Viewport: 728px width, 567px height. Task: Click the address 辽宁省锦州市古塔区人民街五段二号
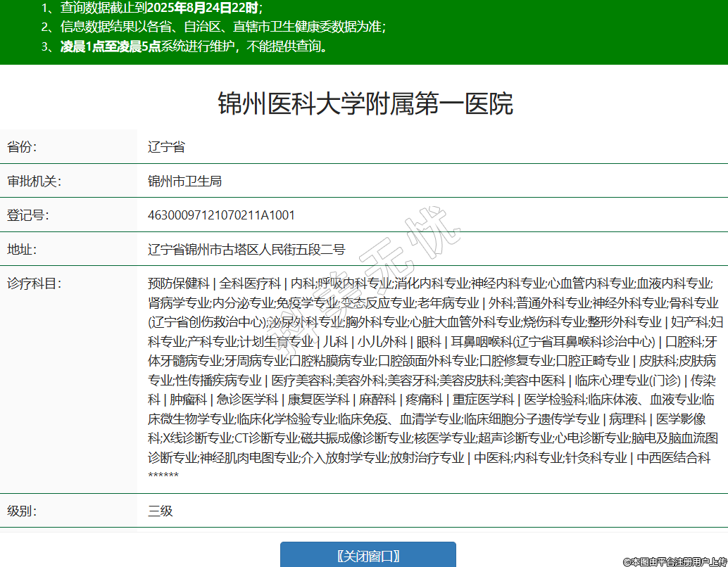246,248
